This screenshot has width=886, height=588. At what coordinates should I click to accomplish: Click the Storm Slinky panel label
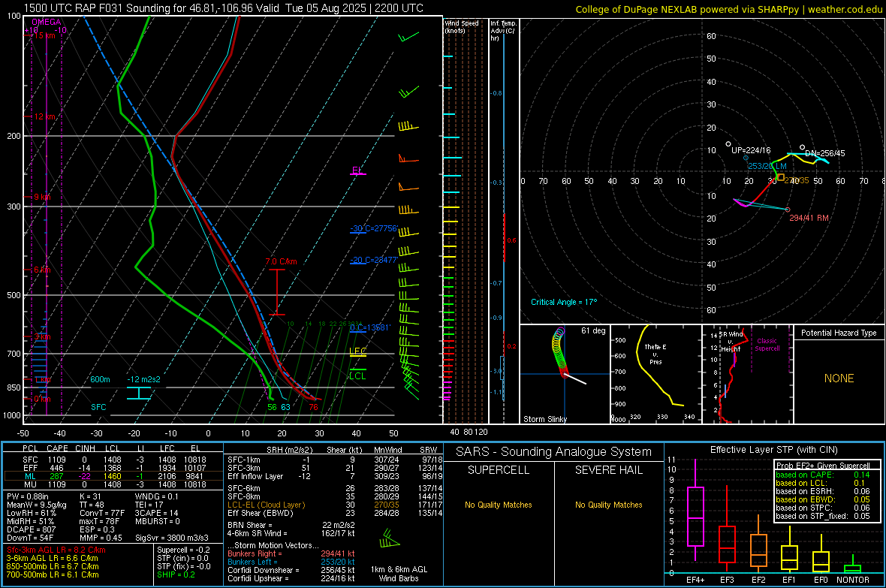(x=544, y=419)
